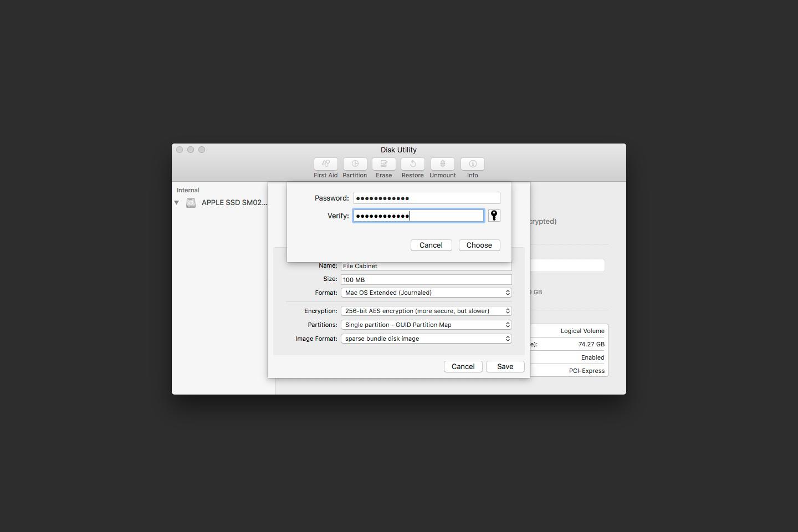This screenshot has height=532, width=798.
Task: Click the Choose button
Action: coord(479,245)
